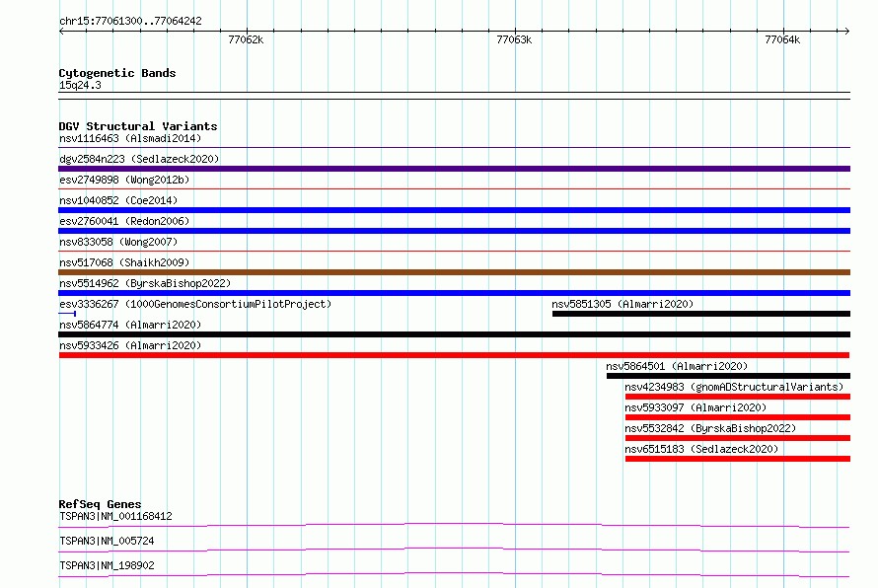Click the 77064k ruler tick label

coord(782,39)
